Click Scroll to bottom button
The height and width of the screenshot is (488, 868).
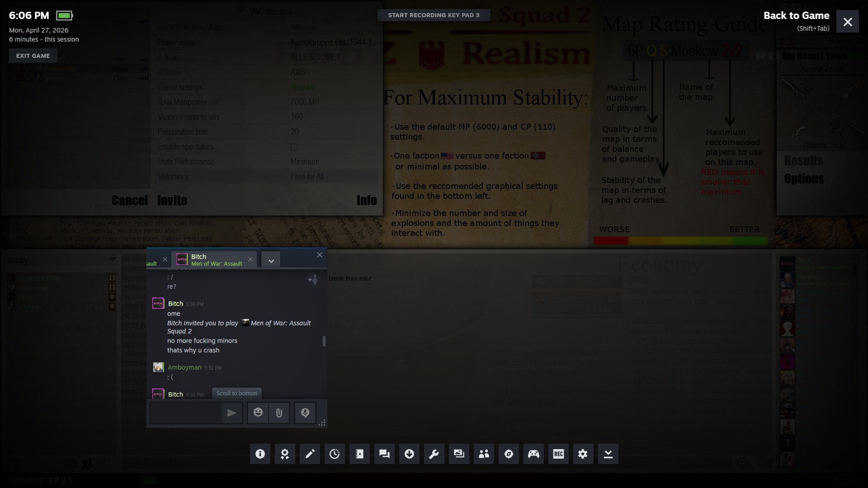click(x=236, y=393)
